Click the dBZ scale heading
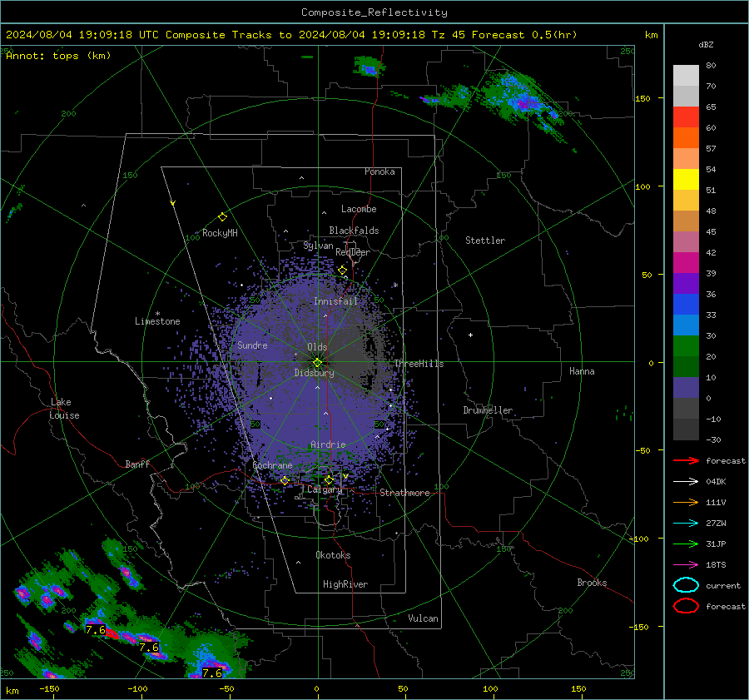 coord(706,44)
